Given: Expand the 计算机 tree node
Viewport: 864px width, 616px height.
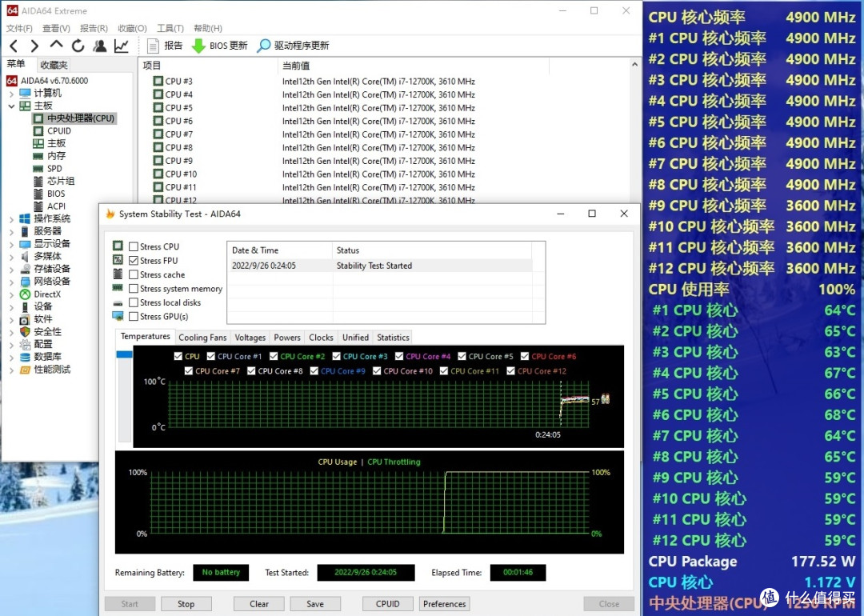Looking at the screenshot, I should pos(11,93).
